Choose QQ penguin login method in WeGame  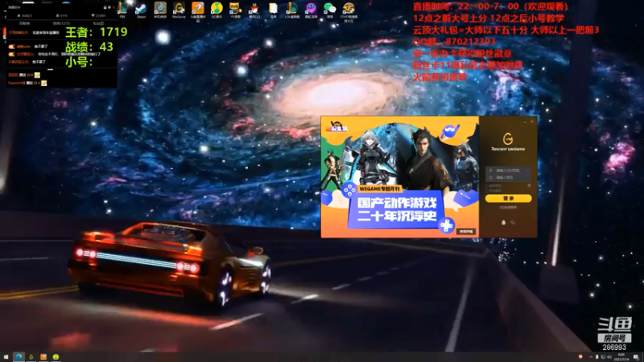coord(504,223)
